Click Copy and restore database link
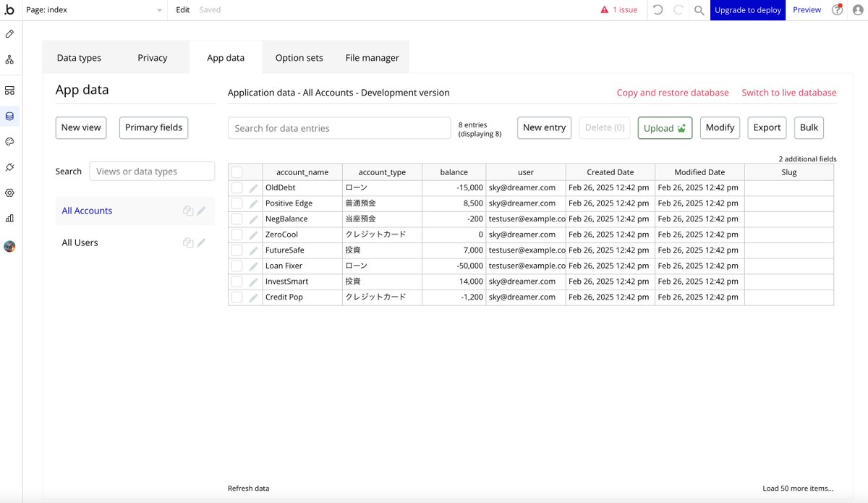The height and width of the screenshot is (503, 868). [x=673, y=93]
